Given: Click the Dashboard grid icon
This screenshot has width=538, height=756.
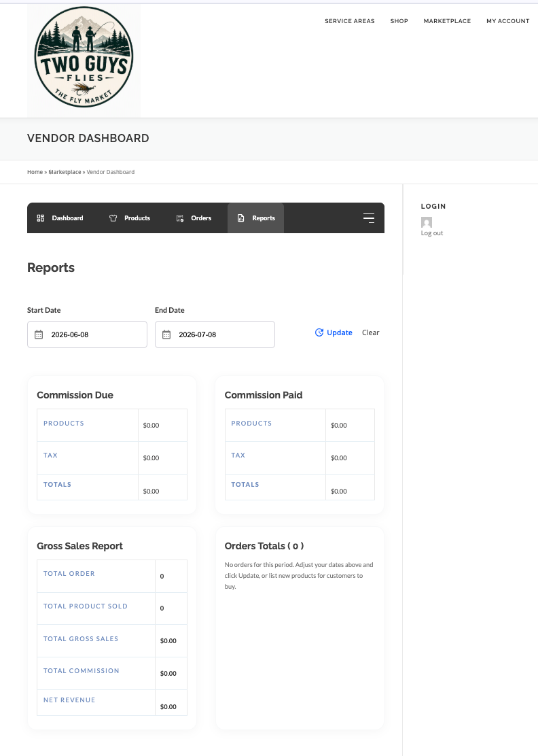Looking at the screenshot, I should [41, 218].
